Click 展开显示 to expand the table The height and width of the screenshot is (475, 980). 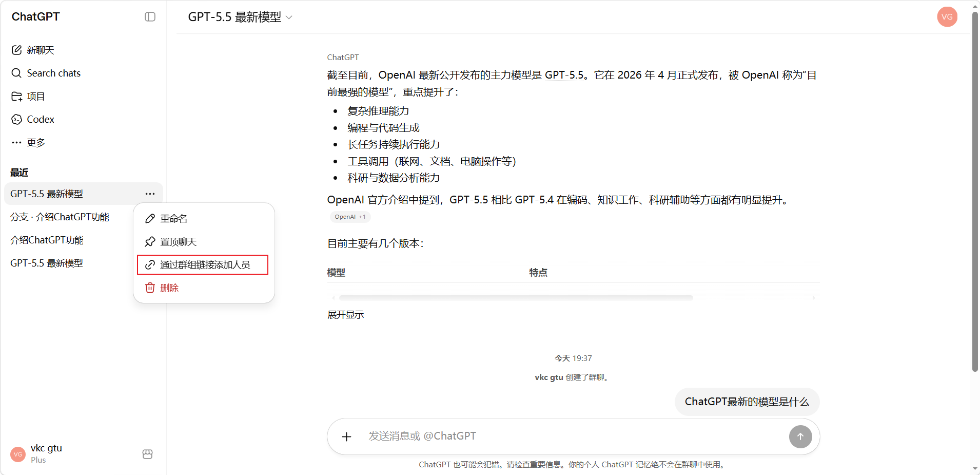coord(346,315)
